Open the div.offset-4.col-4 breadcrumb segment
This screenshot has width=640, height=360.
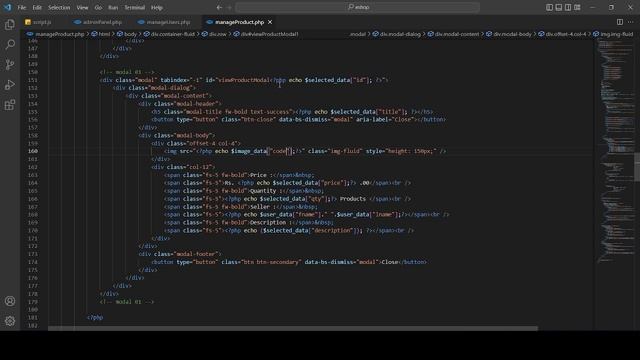[565, 34]
